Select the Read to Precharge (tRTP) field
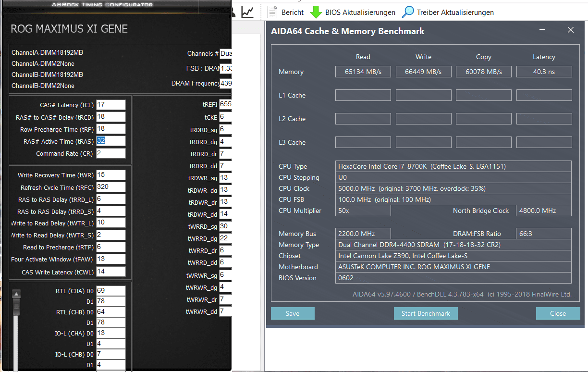This screenshot has height=372, width=588. pyautogui.click(x=111, y=247)
